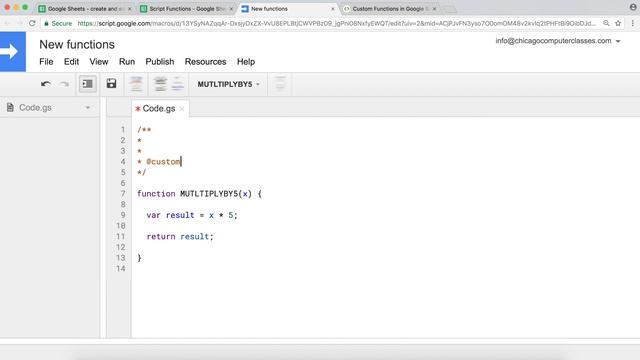Bookmark this page with the star icon
The width and height of the screenshot is (640, 360).
[x=618, y=23]
